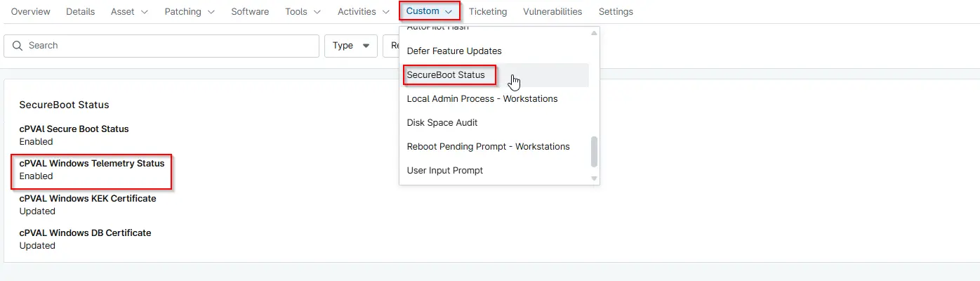Open the Software tab
This screenshot has width=980, height=281.
click(x=250, y=12)
